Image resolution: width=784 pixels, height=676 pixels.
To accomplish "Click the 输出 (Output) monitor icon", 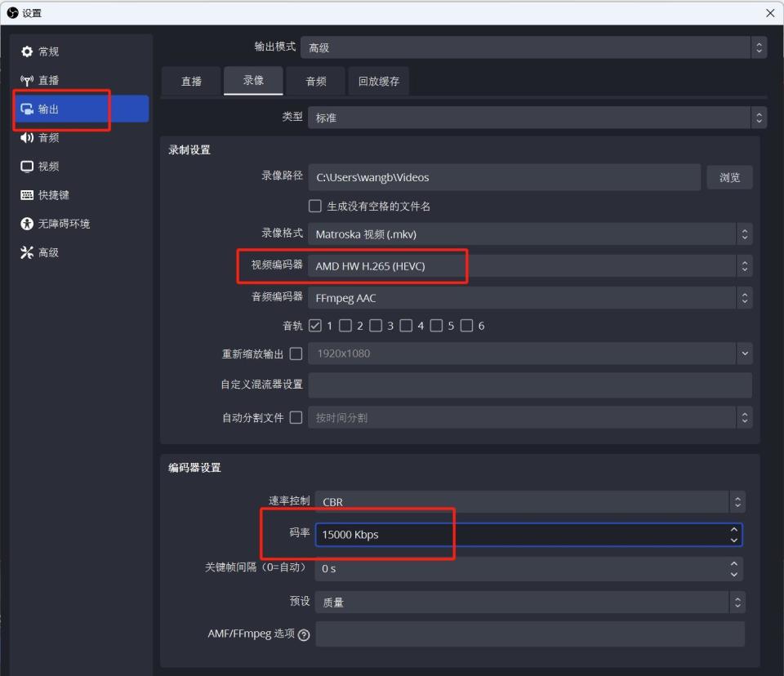I will pyautogui.click(x=27, y=109).
